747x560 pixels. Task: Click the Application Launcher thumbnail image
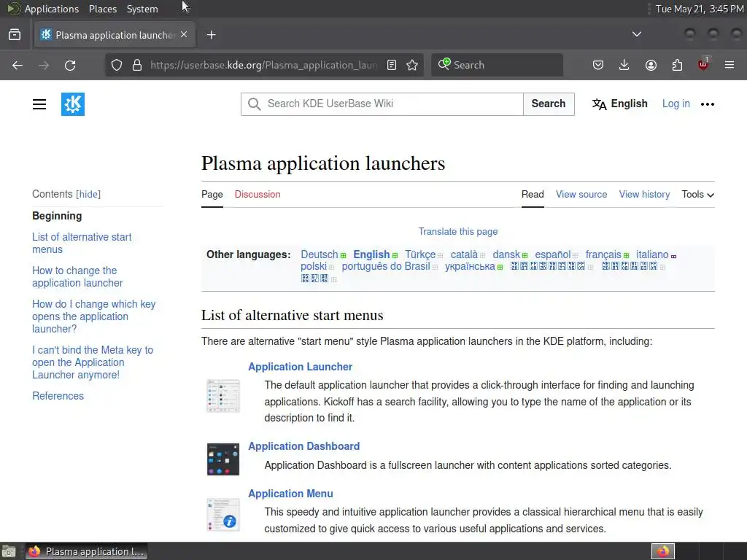[x=223, y=396]
